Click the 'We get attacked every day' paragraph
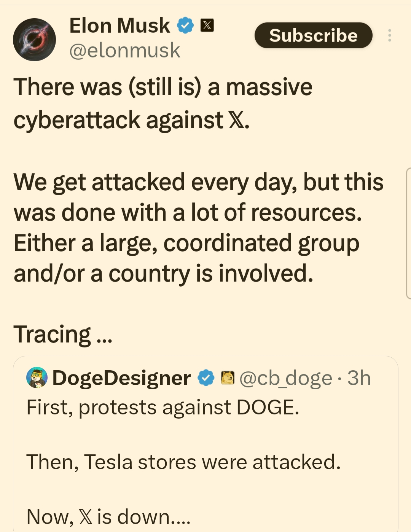Image resolution: width=411 pixels, height=532 pixels. point(198,228)
